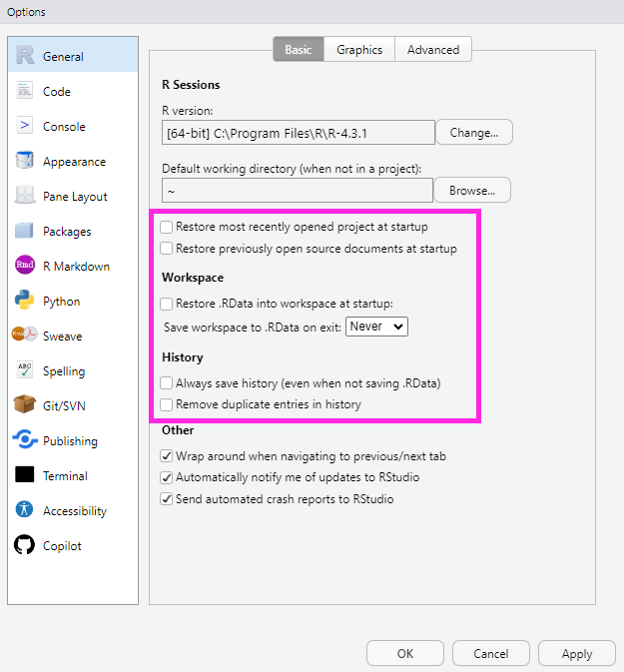Viewport: 624px width, 672px height.
Task: Open Save workspace on exit dropdown
Action: (376, 327)
